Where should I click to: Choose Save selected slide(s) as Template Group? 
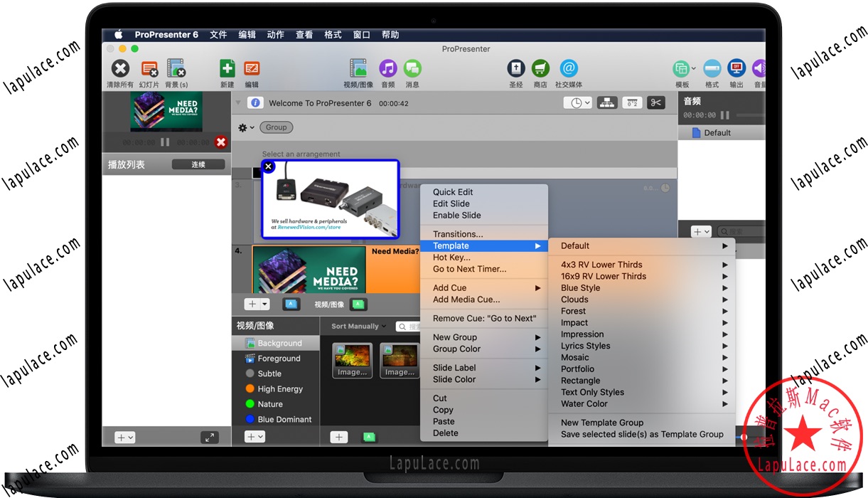(x=641, y=434)
